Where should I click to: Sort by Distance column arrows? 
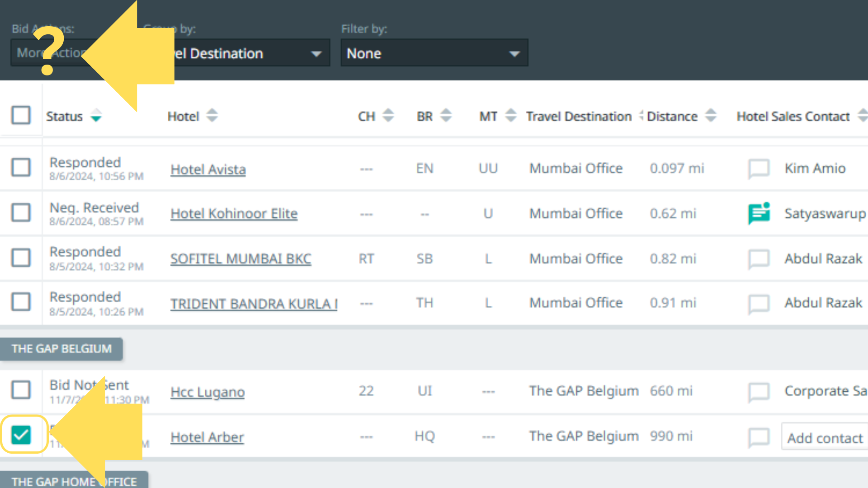pos(711,116)
